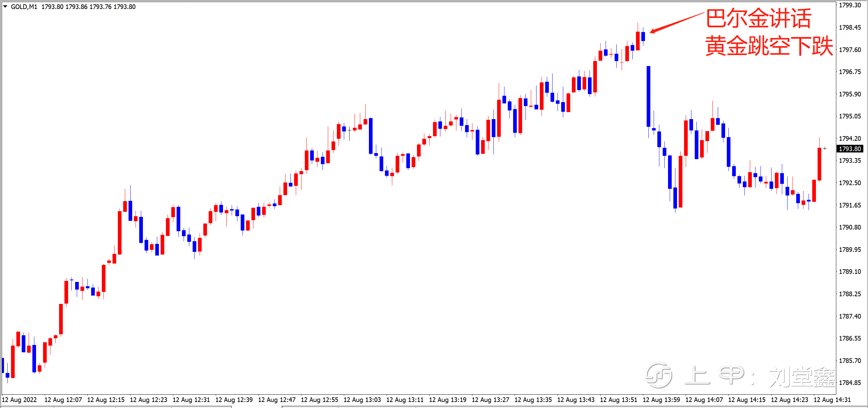Click the 1785.70 price scale label
This screenshot has height=408, width=868.
click(x=849, y=361)
